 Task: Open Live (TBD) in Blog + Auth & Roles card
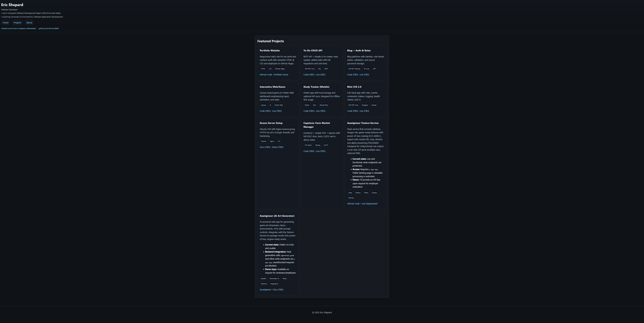point(364,75)
